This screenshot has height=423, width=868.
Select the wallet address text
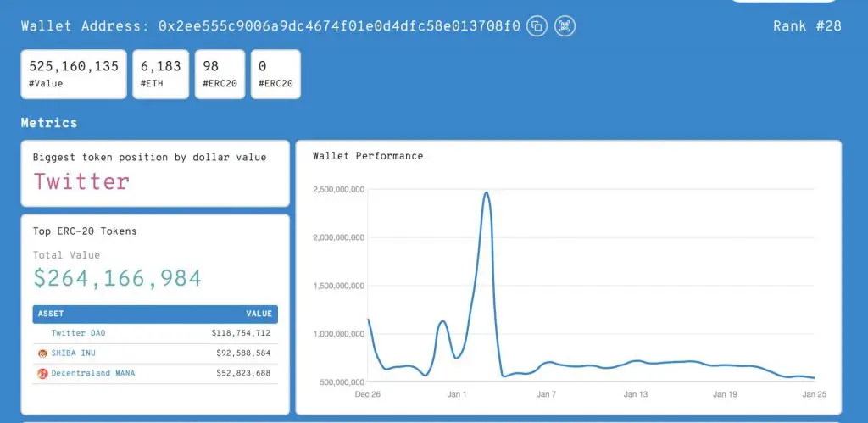(339, 26)
